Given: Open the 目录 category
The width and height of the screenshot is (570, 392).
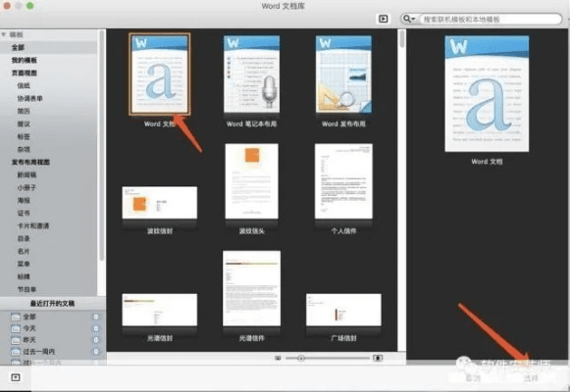Looking at the screenshot, I should (24, 238).
